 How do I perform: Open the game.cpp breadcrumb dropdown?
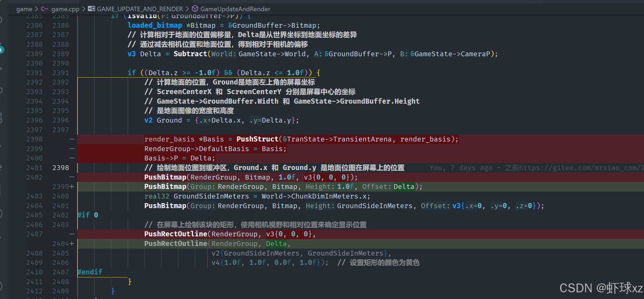(x=65, y=9)
